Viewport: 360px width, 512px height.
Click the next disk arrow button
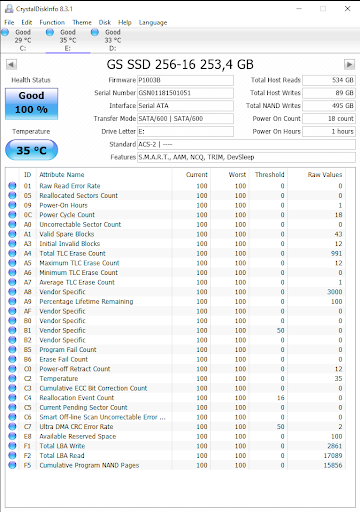pyautogui.click(x=349, y=64)
